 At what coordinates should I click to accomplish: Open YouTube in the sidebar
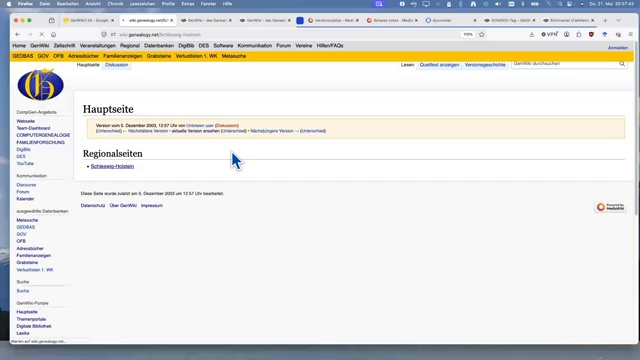coord(25,164)
